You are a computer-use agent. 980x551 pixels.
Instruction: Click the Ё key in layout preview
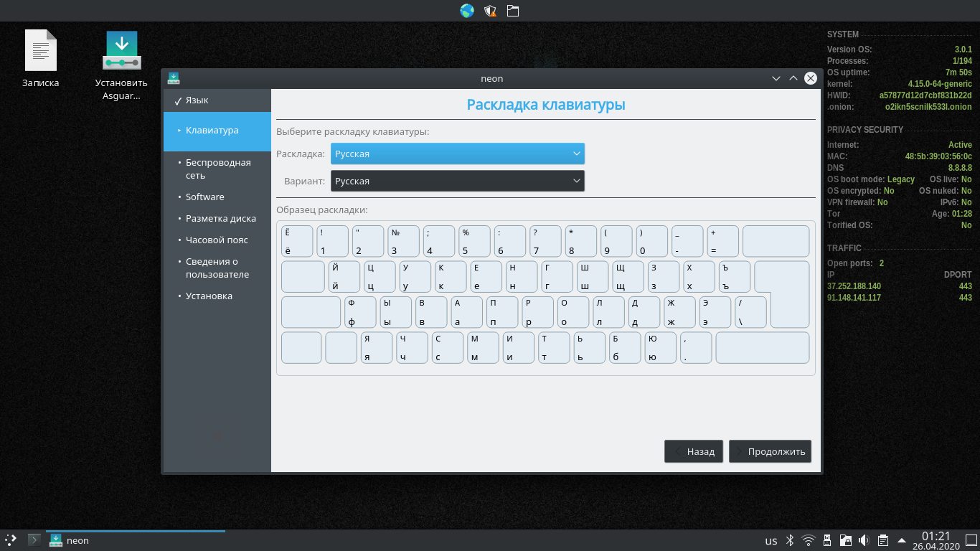click(x=297, y=241)
